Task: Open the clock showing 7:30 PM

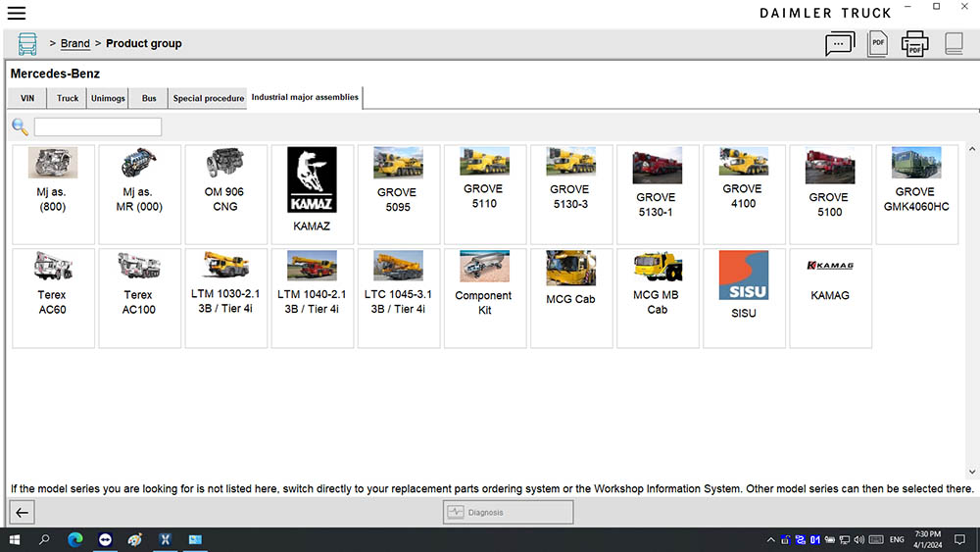Action: tap(927, 539)
